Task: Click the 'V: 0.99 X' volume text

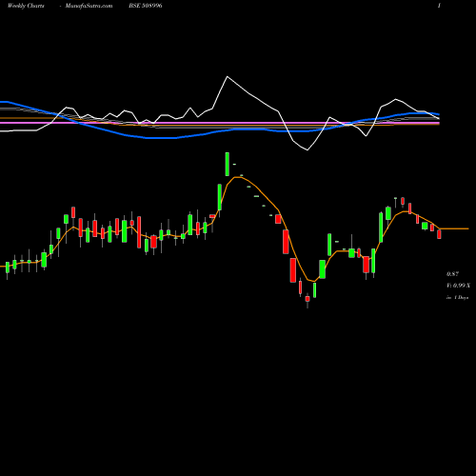Action: click(458, 286)
